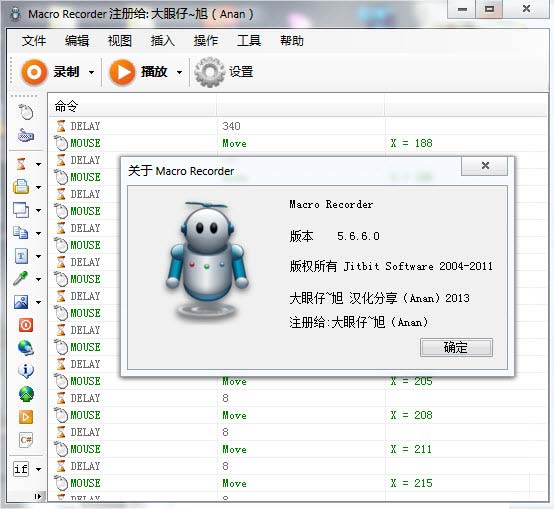Viewport: 554px width, 509px height.
Task: Click the Macro Recorder title bar icon
Action: click(15, 14)
